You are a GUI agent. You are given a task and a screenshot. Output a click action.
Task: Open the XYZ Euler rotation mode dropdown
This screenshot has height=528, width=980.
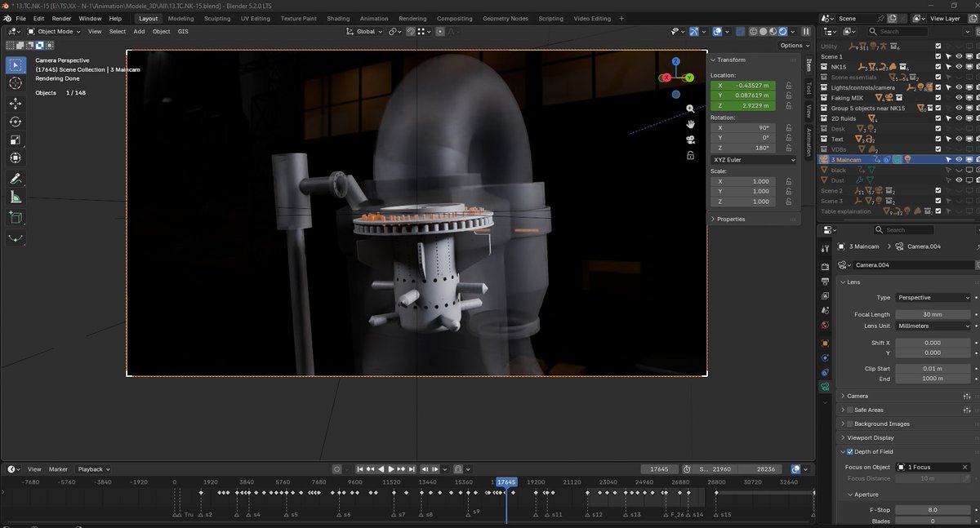point(753,160)
